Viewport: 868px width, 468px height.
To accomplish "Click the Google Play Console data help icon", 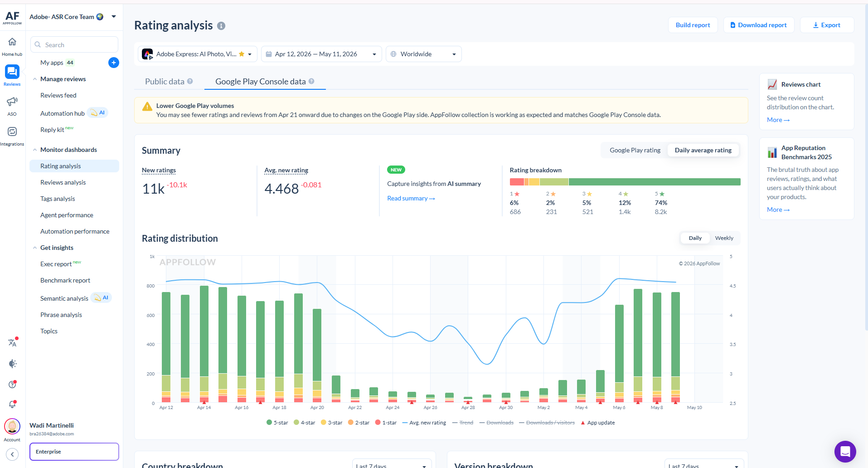I will pos(311,81).
